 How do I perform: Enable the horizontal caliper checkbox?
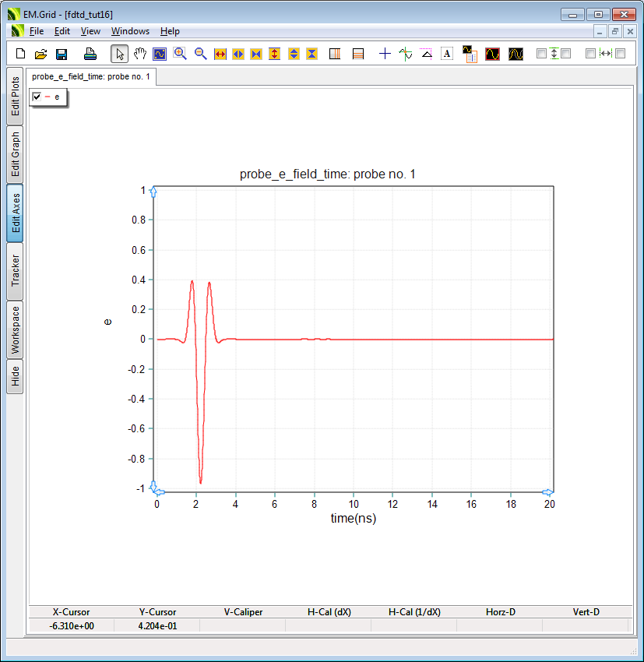pyautogui.click(x=589, y=53)
